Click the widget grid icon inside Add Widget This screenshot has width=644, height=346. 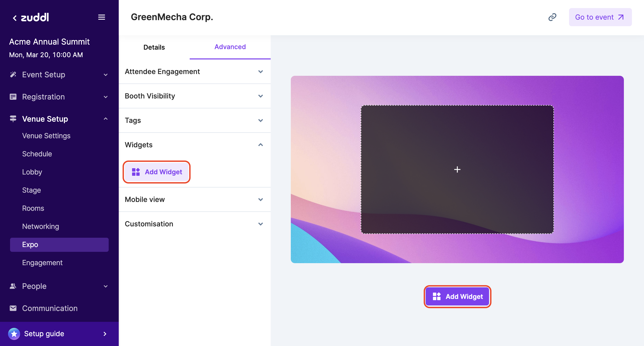[136, 172]
